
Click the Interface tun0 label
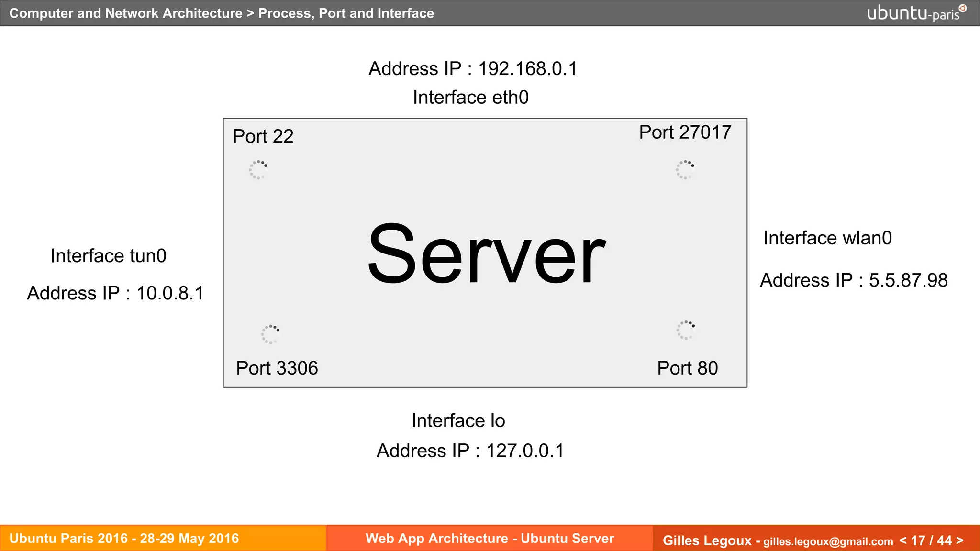pos(109,256)
